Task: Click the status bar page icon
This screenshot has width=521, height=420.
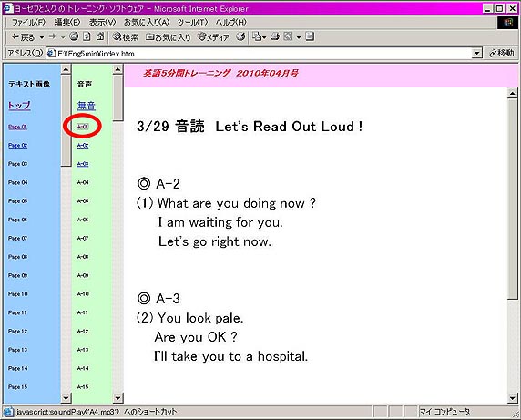Action: point(8,412)
